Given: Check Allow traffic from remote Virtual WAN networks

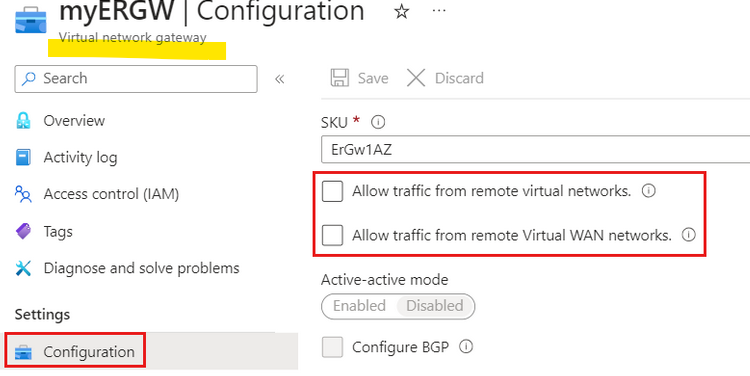Looking at the screenshot, I should [332, 235].
